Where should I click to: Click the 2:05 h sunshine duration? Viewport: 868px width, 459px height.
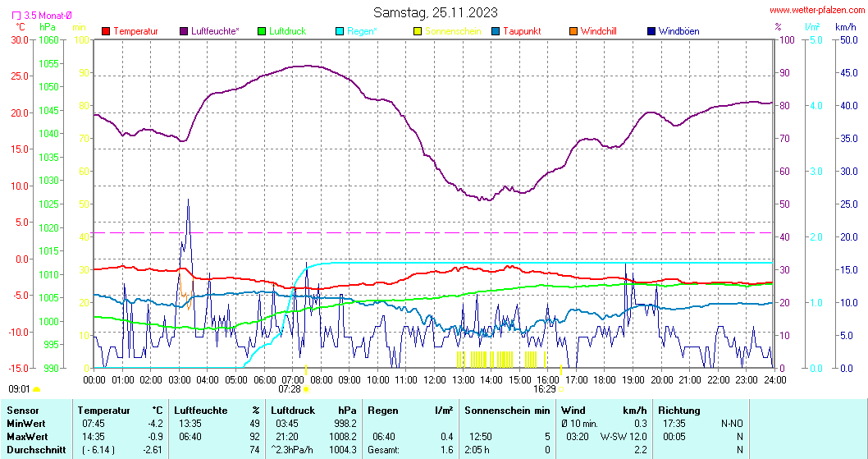[477, 450]
